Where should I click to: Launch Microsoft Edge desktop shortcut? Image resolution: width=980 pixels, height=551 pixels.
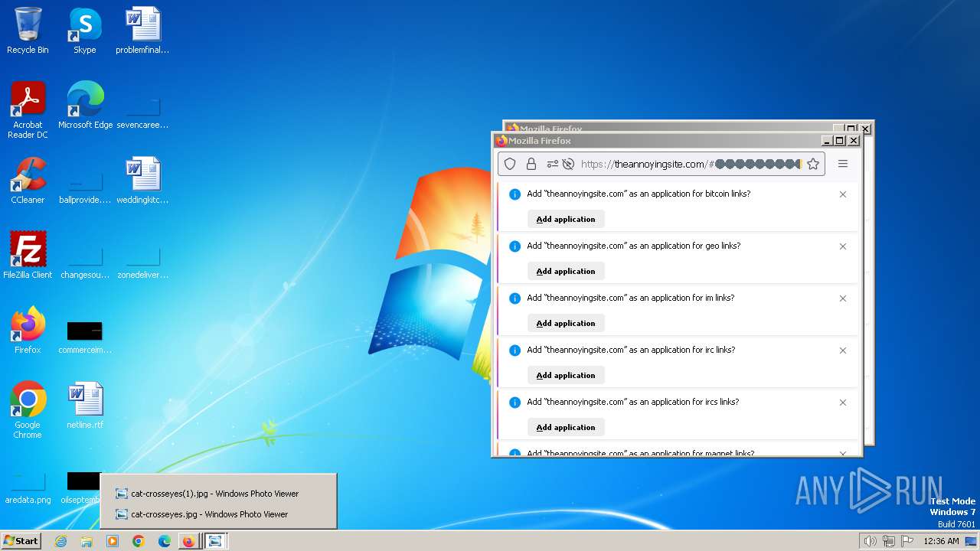pyautogui.click(x=85, y=106)
